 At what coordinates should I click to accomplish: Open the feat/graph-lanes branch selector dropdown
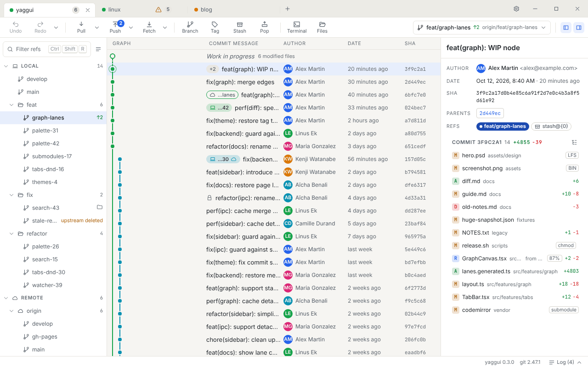[482, 28]
